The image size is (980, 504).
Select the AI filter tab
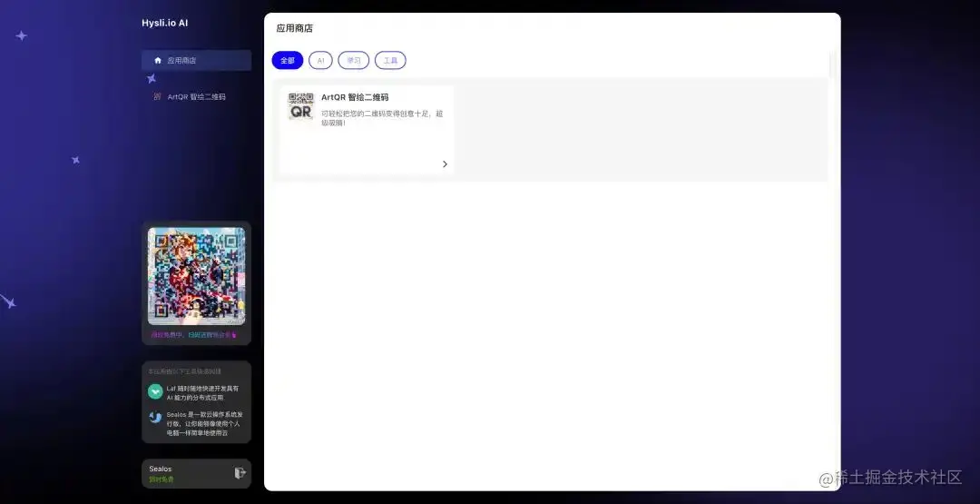[x=320, y=61]
